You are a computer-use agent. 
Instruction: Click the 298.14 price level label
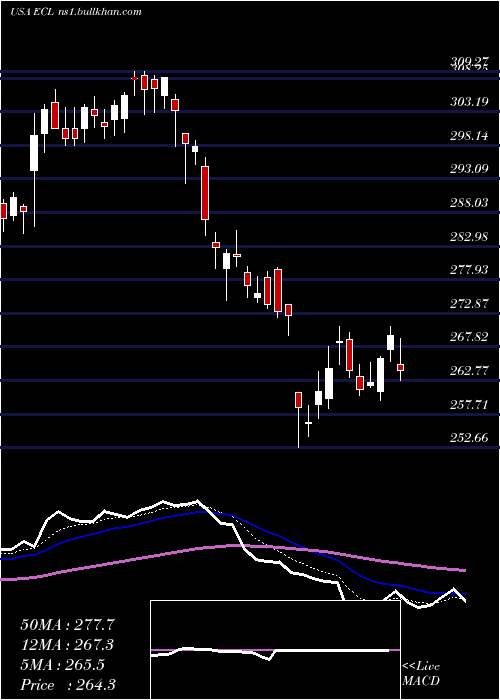(469, 135)
